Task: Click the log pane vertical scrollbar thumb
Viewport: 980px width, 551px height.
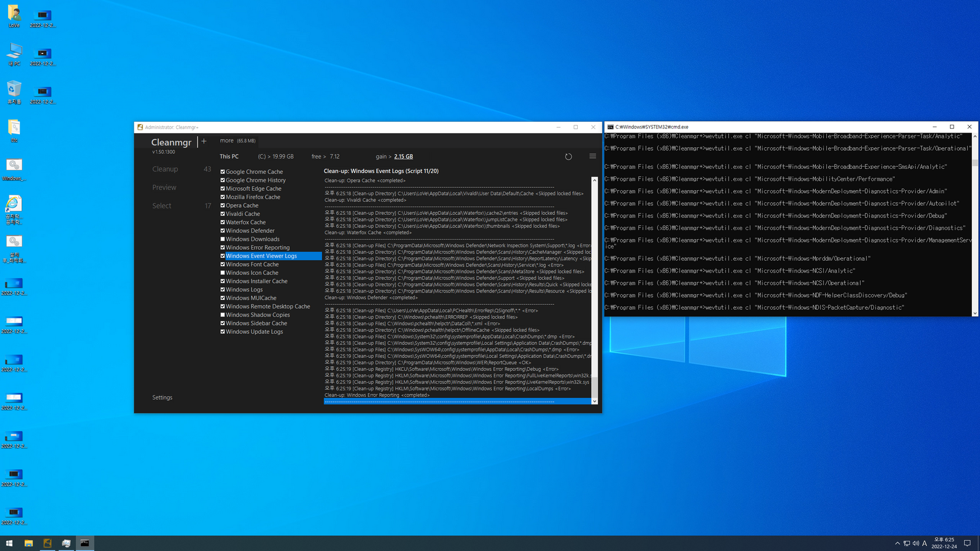Action: tap(594, 387)
